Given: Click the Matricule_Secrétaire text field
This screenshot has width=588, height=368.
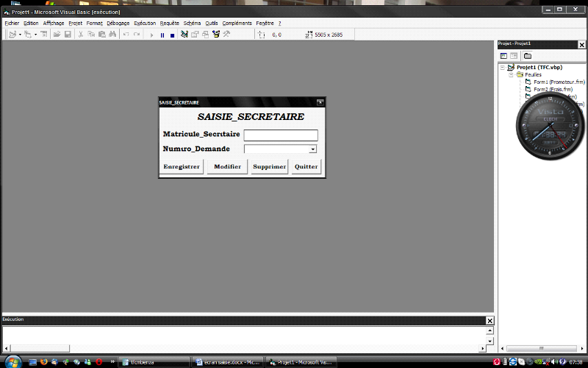Looking at the screenshot, I should point(280,135).
